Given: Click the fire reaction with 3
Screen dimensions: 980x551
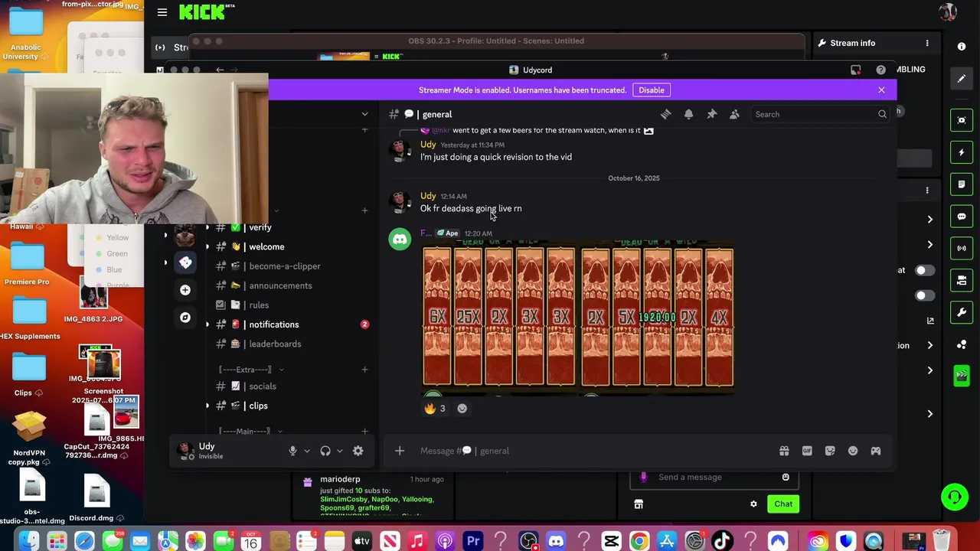Looking at the screenshot, I should [x=435, y=408].
